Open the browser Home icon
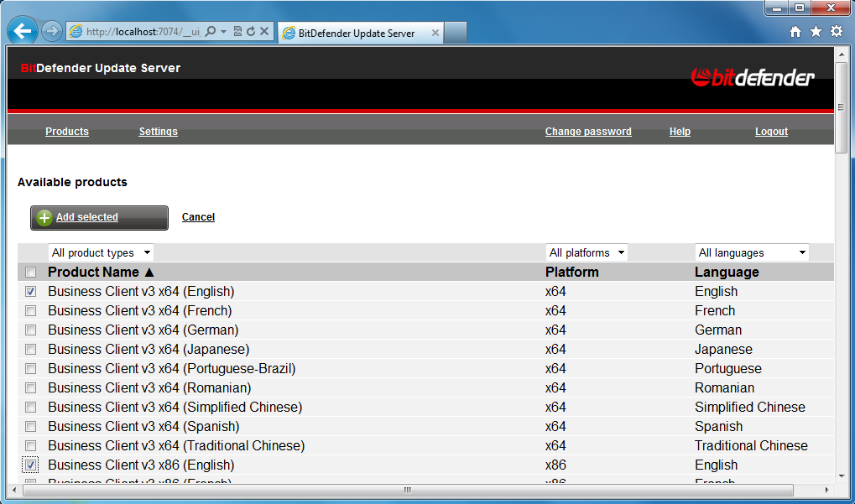855x504 pixels. 795,32
